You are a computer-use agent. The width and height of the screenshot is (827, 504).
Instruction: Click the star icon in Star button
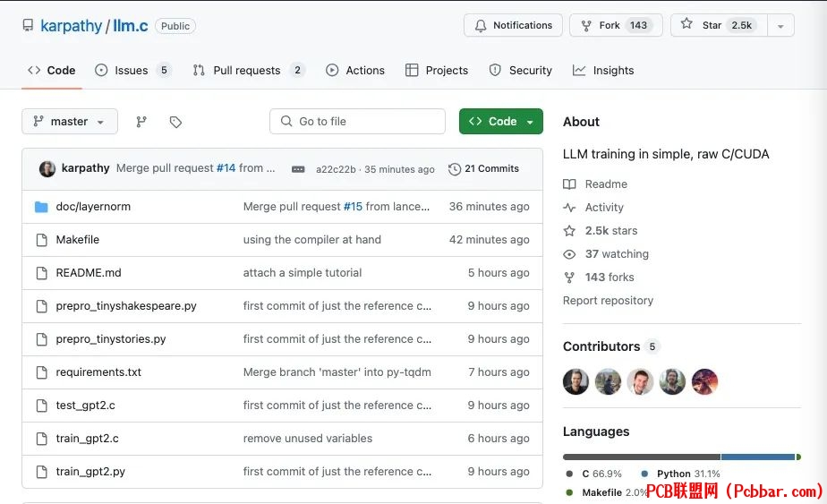pyautogui.click(x=686, y=24)
